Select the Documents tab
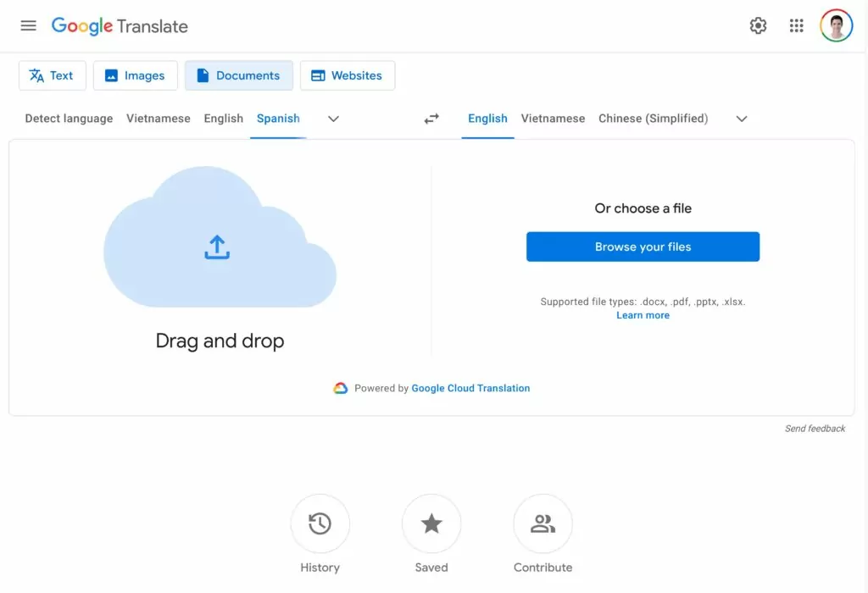868x593 pixels. point(238,75)
